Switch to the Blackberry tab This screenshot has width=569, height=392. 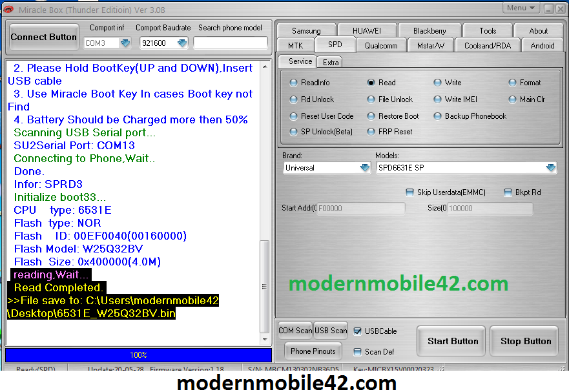click(429, 31)
